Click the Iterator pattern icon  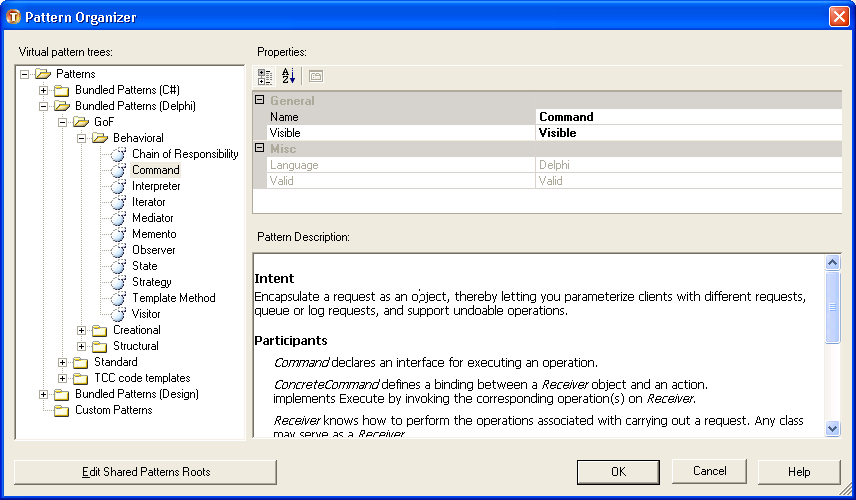[x=118, y=202]
